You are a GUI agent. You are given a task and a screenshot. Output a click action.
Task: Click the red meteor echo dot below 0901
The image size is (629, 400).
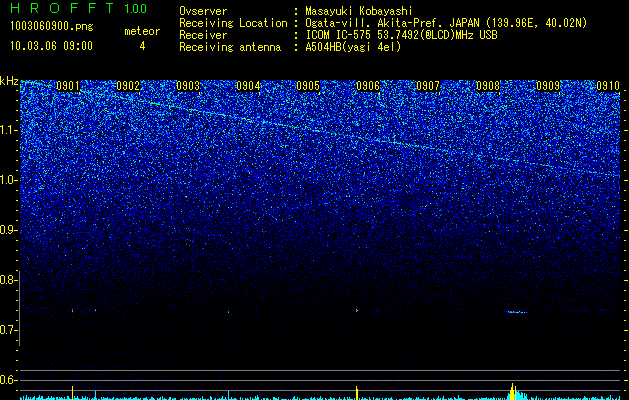(x=72, y=310)
